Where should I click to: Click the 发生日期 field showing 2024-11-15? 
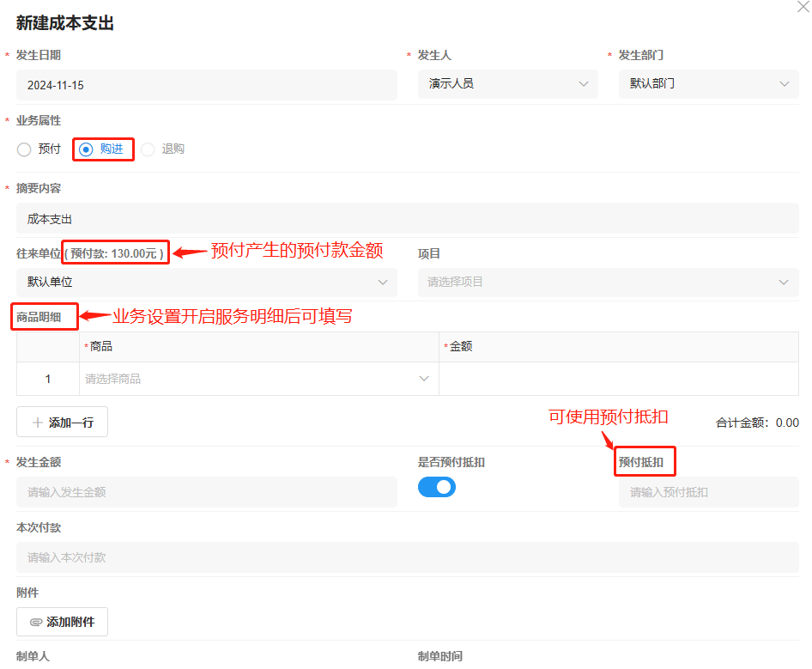tap(206, 85)
